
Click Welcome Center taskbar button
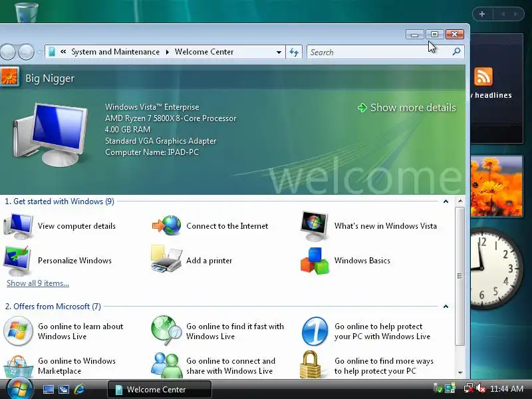[x=160, y=389]
